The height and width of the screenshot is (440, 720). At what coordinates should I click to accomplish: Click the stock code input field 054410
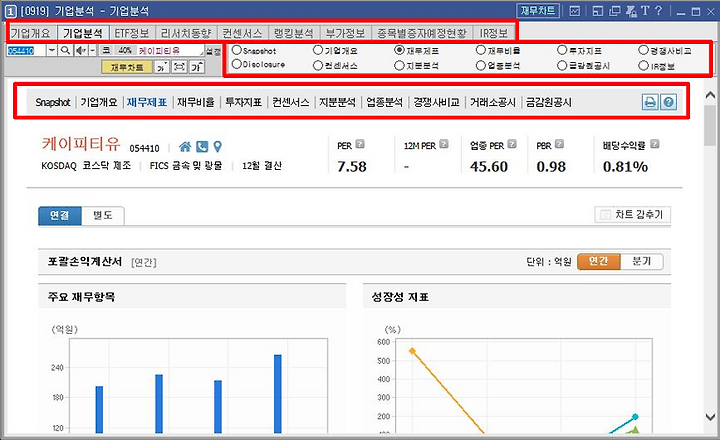tap(26, 51)
